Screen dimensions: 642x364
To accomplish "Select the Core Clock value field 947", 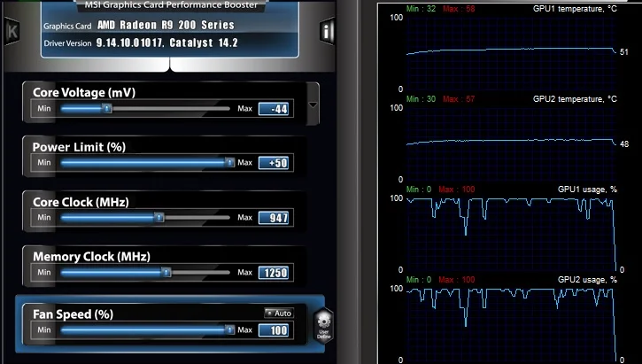I will pos(274,218).
